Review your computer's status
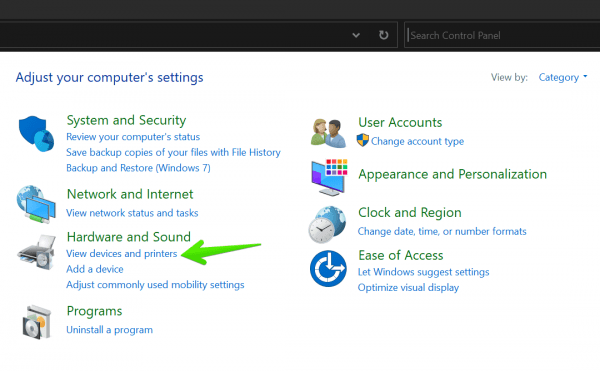 click(133, 137)
